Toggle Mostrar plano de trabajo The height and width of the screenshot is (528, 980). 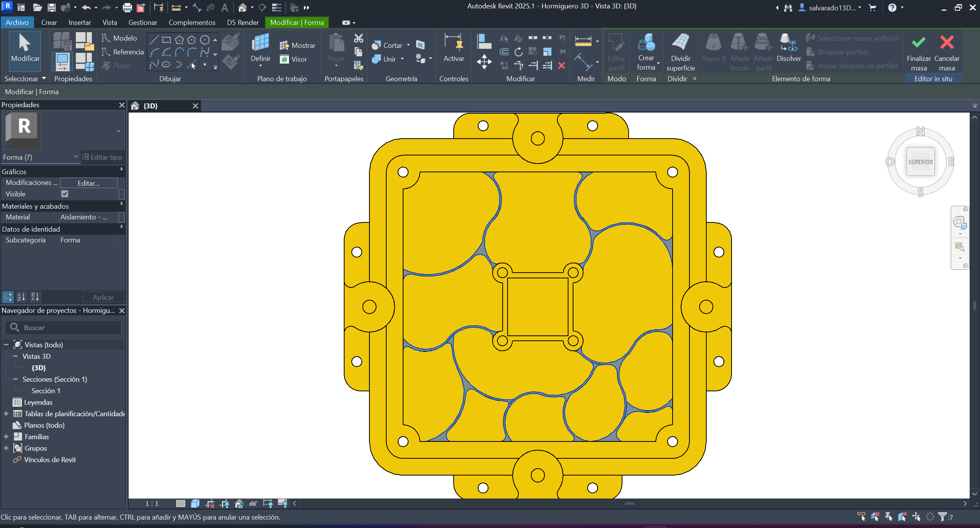click(x=297, y=45)
